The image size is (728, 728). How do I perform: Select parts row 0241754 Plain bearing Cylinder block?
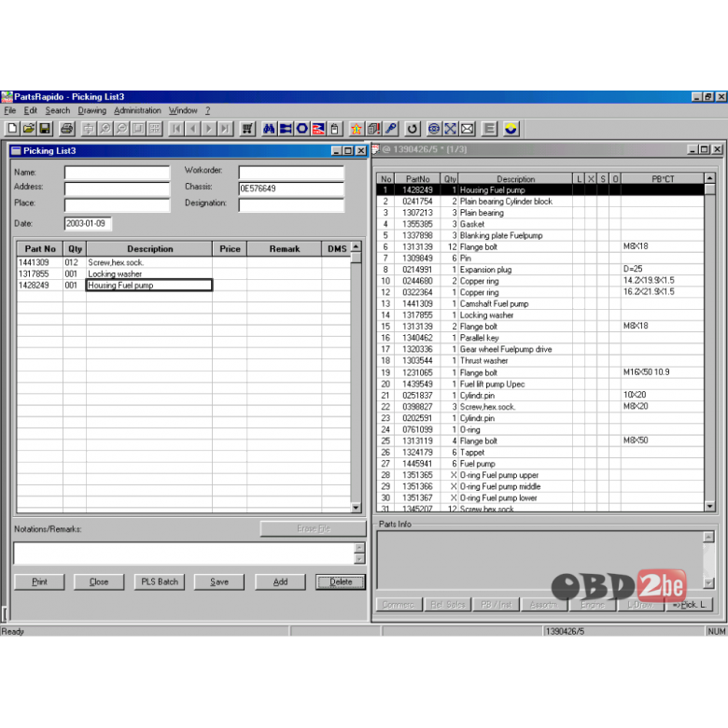pyautogui.click(x=540, y=202)
